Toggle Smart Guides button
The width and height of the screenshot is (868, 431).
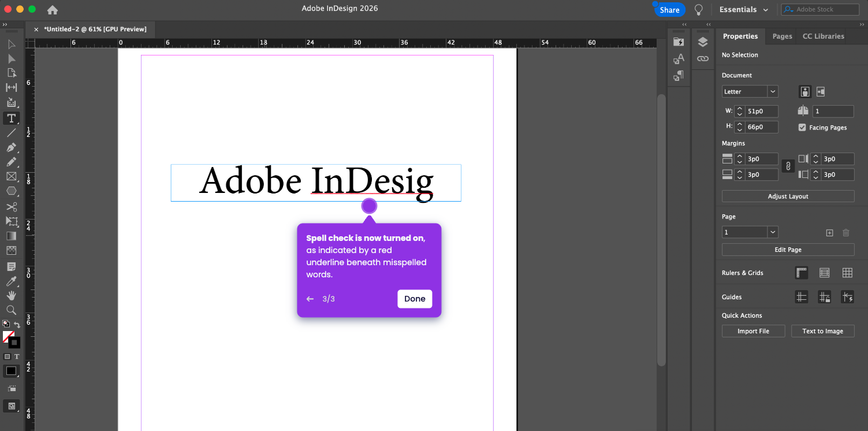coord(847,297)
